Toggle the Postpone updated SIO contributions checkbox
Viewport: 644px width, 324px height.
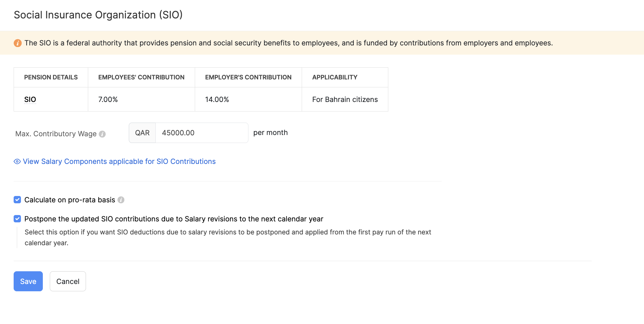pyautogui.click(x=17, y=219)
